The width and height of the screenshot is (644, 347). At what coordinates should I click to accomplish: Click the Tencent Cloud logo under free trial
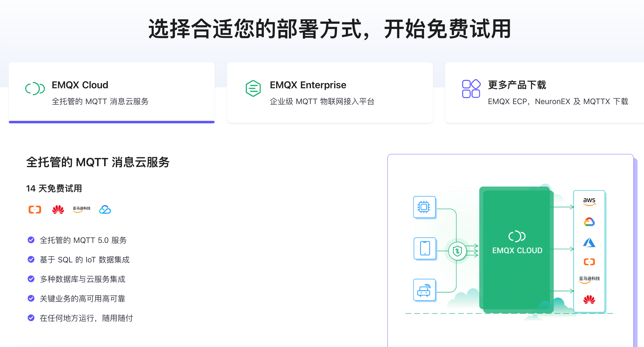[105, 210]
